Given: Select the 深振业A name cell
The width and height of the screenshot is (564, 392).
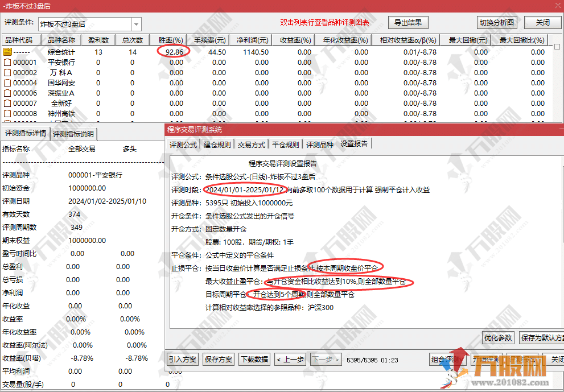Looking at the screenshot, I should [x=61, y=93].
